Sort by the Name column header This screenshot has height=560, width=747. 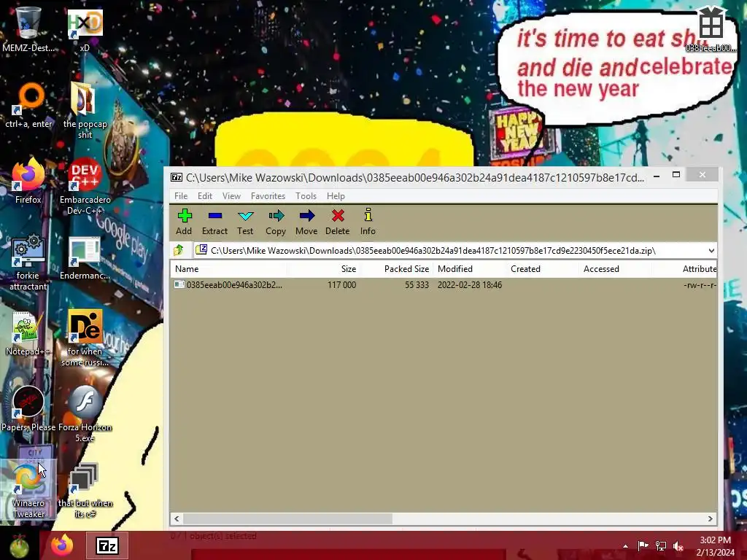point(228,269)
